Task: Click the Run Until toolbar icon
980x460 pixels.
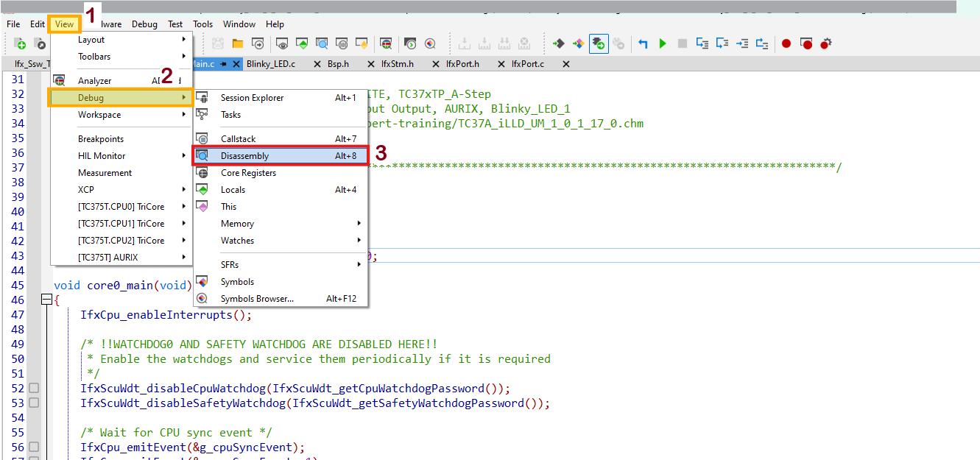Action: (x=744, y=43)
